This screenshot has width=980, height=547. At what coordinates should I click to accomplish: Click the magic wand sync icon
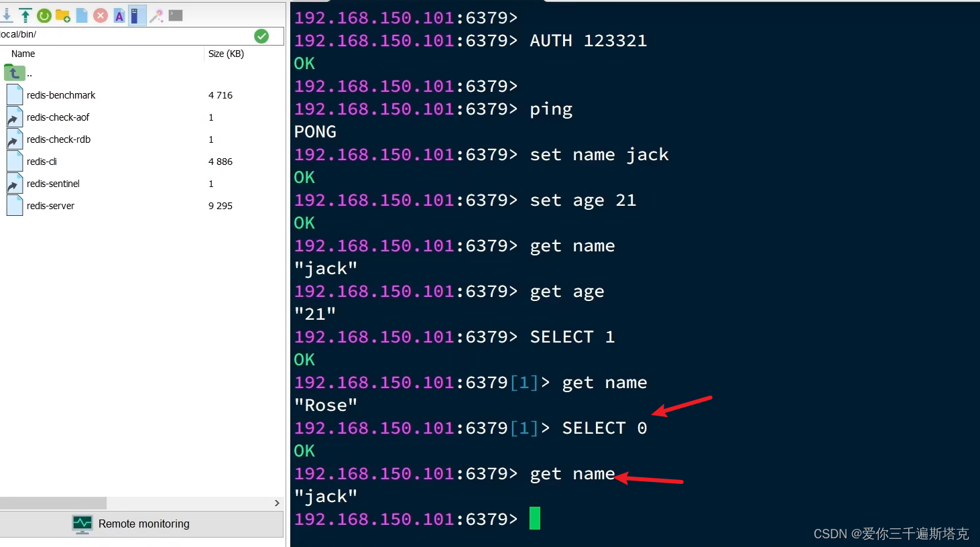[156, 15]
